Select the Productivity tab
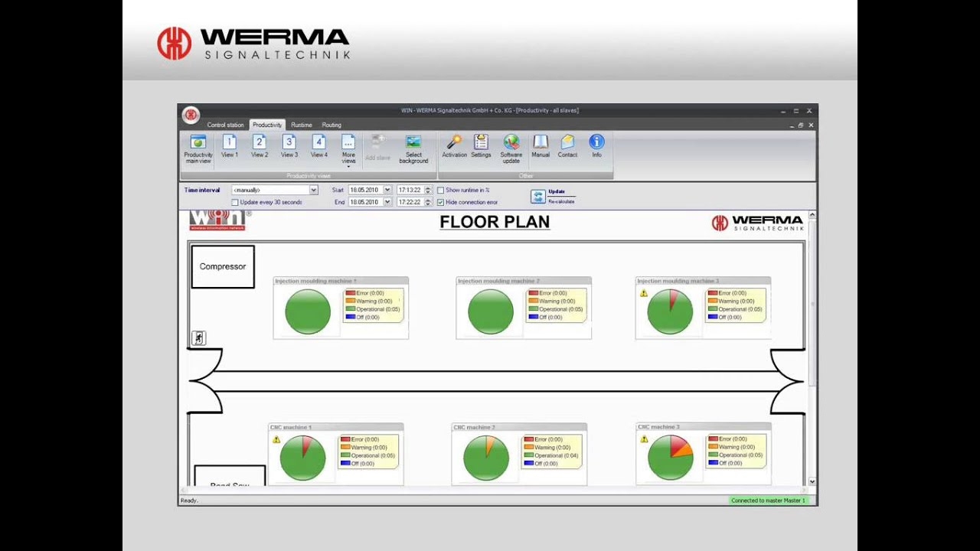This screenshot has height=551, width=980. point(267,125)
